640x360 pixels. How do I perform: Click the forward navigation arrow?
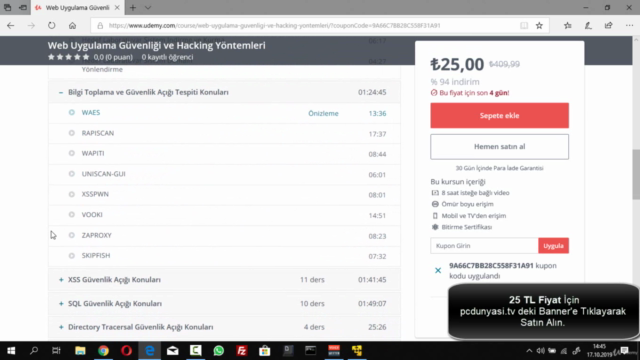31,25
